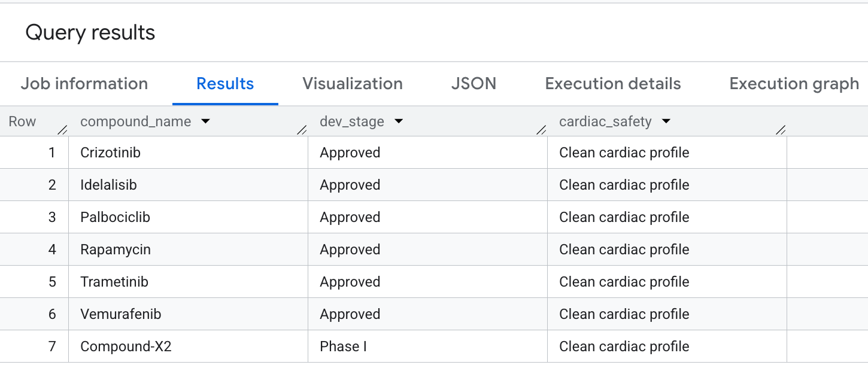Image resolution: width=868 pixels, height=365 pixels.
Task: Select the Rapamycin cell
Action: tap(189, 250)
